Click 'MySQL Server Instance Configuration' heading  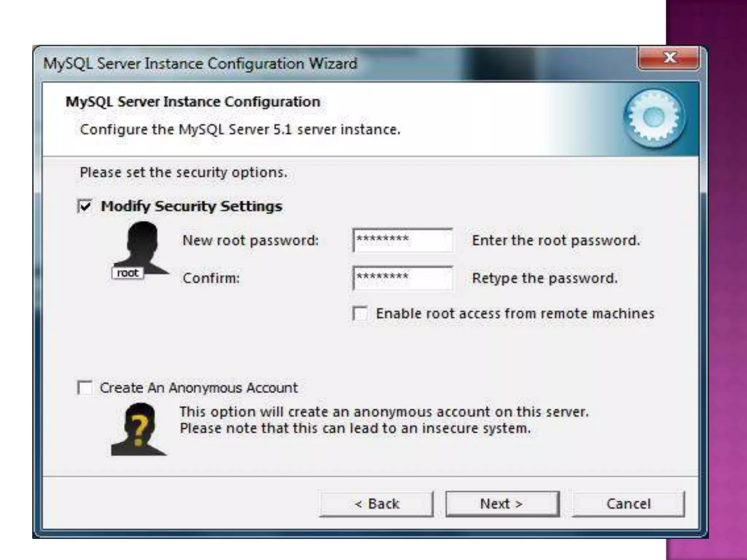click(x=193, y=102)
